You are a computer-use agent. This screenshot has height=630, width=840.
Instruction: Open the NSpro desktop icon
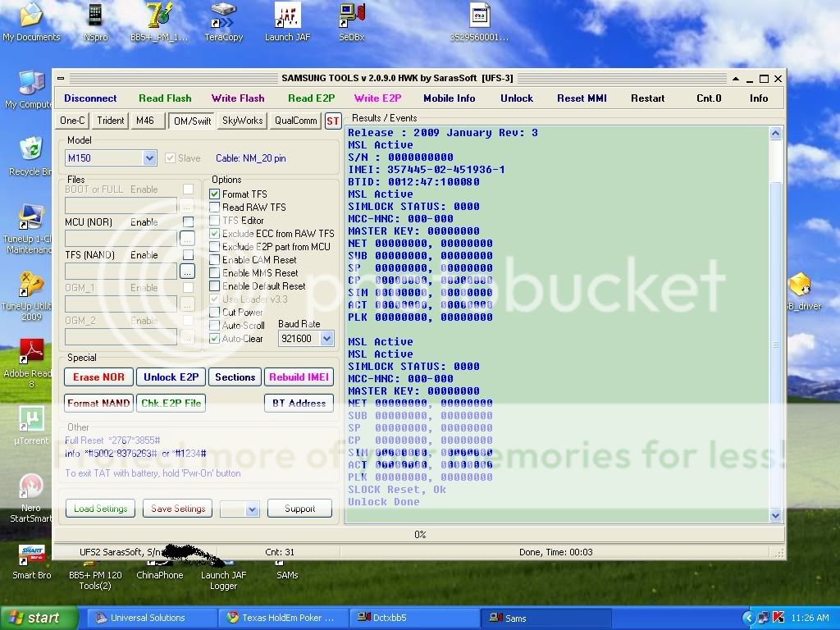pyautogui.click(x=95, y=21)
